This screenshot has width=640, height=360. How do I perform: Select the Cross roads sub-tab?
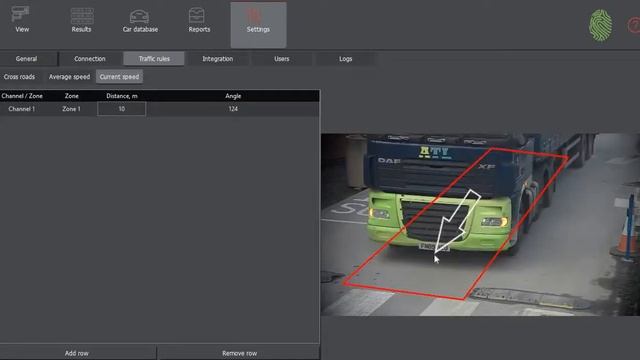(x=19, y=77)
